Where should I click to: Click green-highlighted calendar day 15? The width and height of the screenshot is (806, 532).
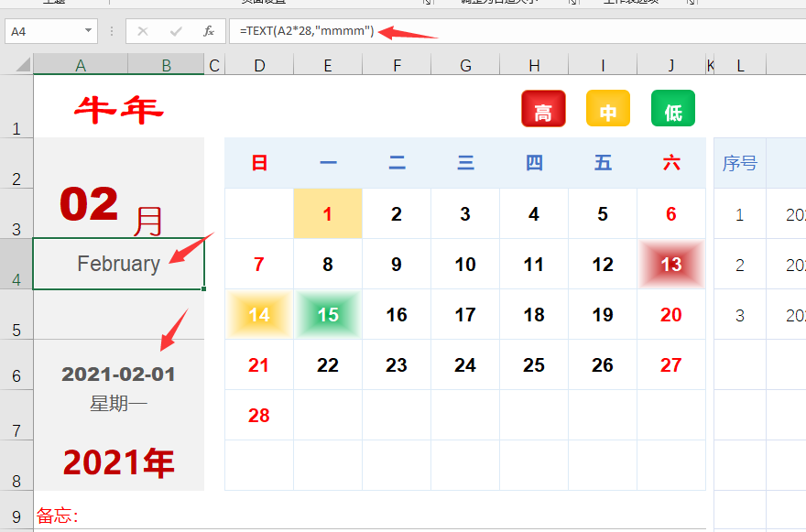(328, 314)
